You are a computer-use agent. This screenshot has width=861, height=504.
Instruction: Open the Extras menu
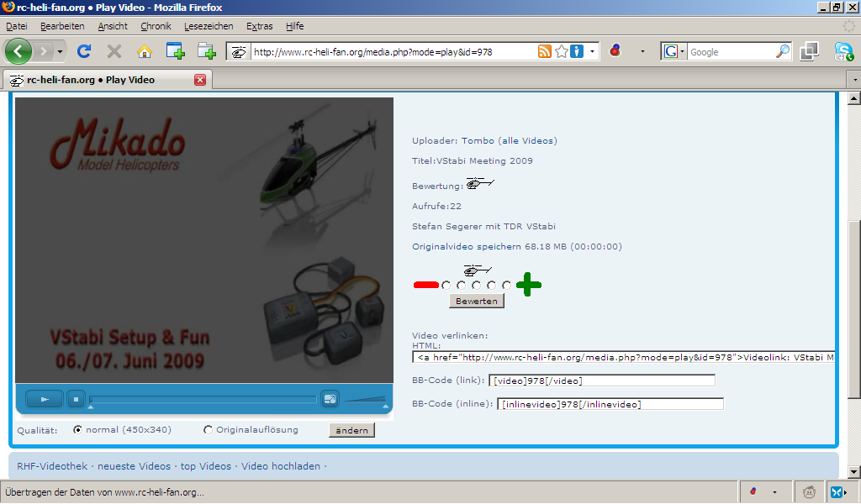259,26
